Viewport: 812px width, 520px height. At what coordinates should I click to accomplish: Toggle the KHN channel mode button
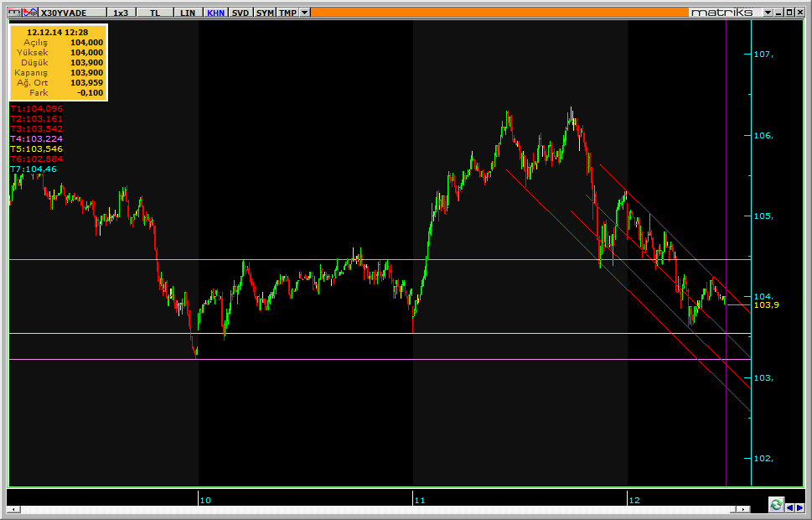(216, 13)
